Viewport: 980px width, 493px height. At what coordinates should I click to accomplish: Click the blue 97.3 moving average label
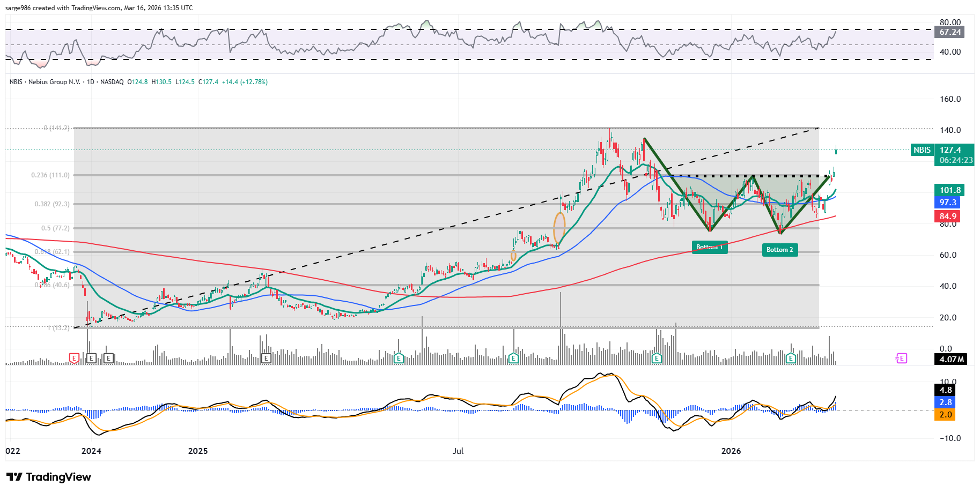[947, 203]
